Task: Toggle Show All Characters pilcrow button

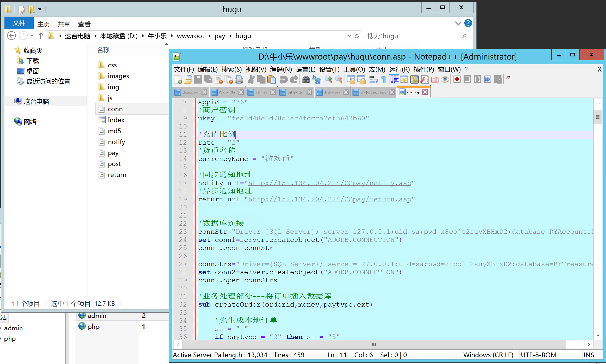Action: point(384,79)
